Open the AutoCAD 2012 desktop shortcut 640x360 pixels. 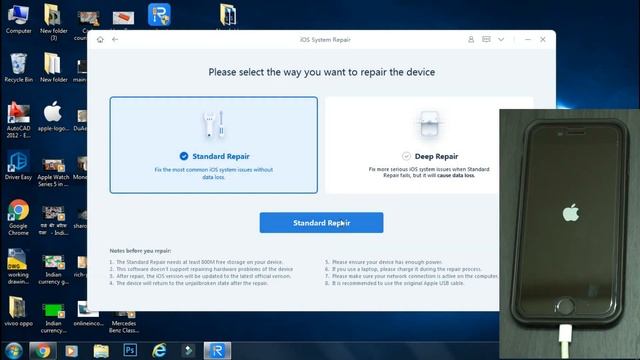18,120
